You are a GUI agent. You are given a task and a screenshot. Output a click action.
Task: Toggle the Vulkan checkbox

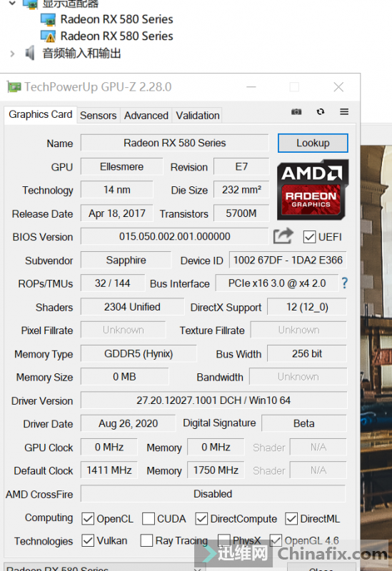[88, 540]
